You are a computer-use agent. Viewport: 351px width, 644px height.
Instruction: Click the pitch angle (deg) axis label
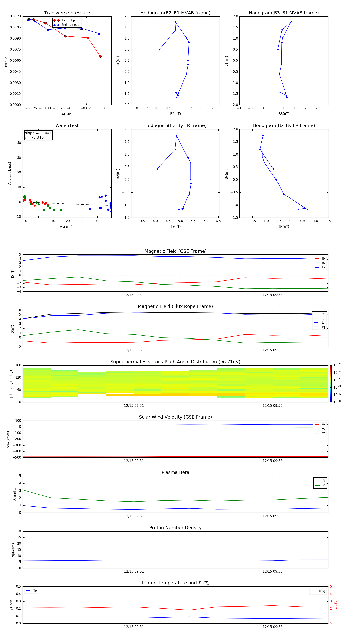pyautogui.click(x=11, y=384)
